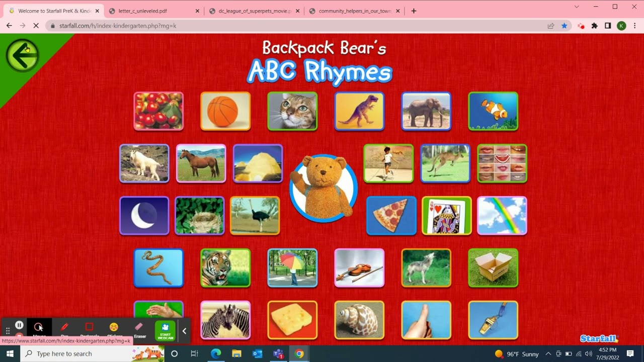Open the apples letter A rhyme
Screen dimensions: 644x362
158,111
